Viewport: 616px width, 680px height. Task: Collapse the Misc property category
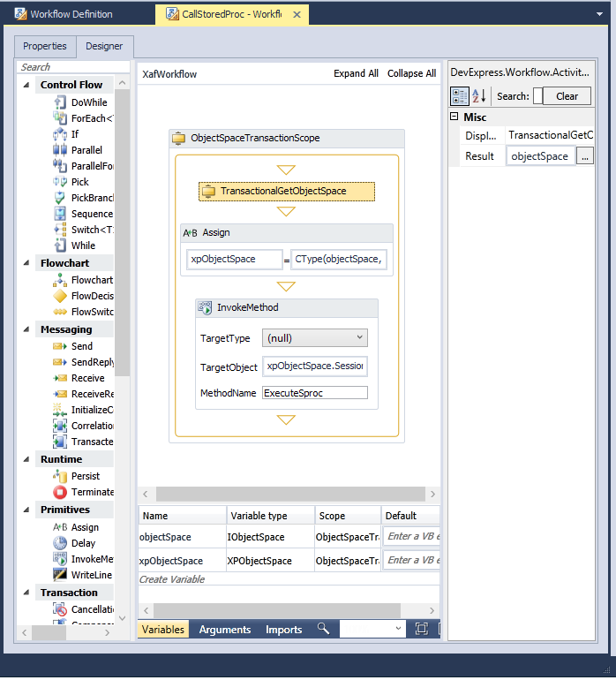[454, 117]
